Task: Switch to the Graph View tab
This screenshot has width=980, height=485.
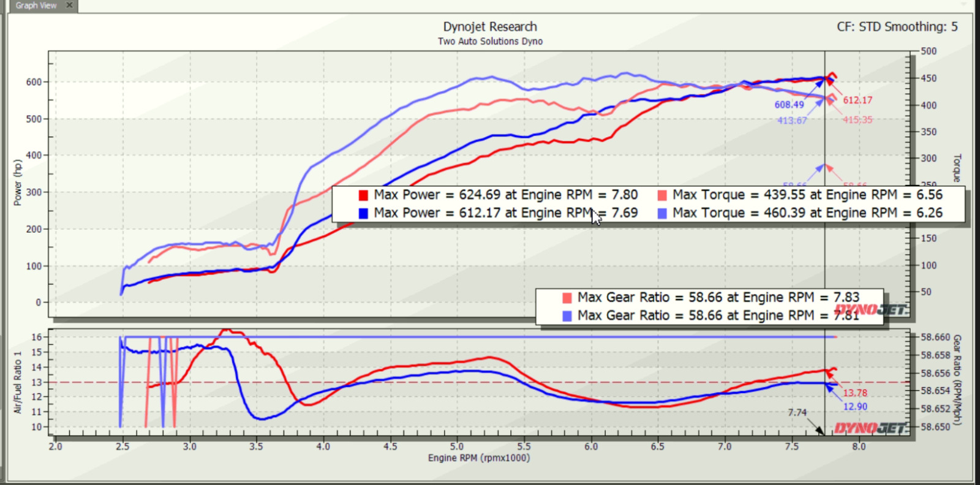Action: (x=36, y=6)
